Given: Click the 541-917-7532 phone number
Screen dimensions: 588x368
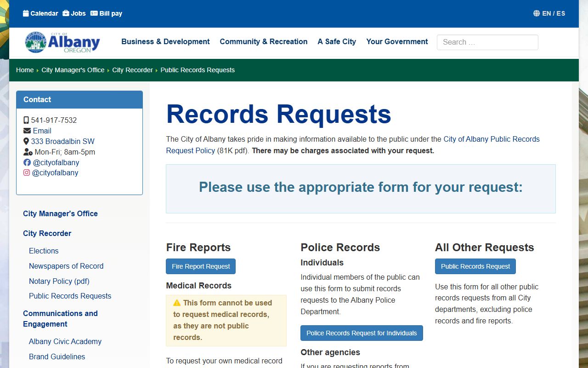Looking at the screenshot, I should tap(54, 120).
